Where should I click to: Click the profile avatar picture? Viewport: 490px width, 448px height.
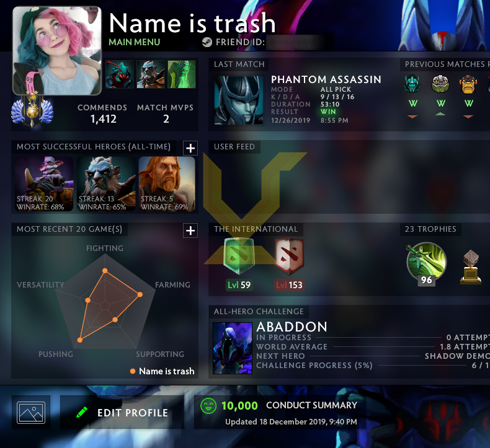point(57,51)
